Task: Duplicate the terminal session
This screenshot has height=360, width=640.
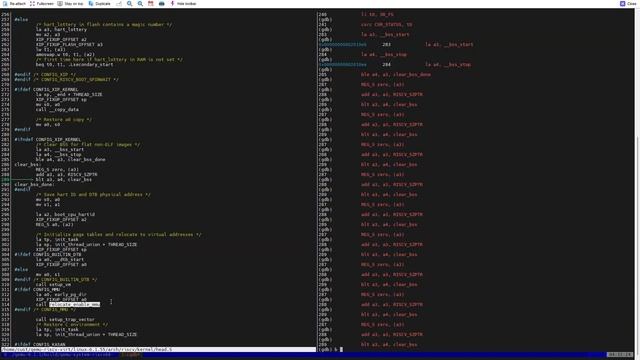Action: click(100, 3)
